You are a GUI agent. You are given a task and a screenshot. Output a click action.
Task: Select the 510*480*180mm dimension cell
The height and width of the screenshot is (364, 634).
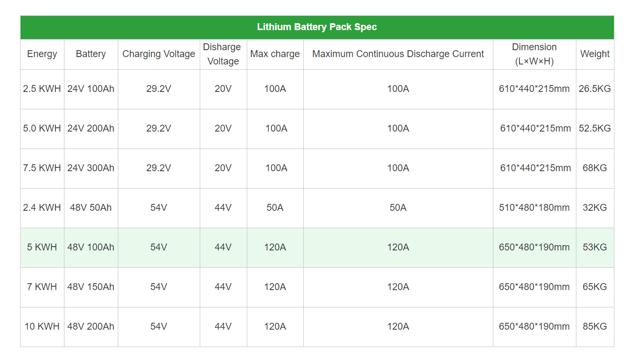click(534, 208)
